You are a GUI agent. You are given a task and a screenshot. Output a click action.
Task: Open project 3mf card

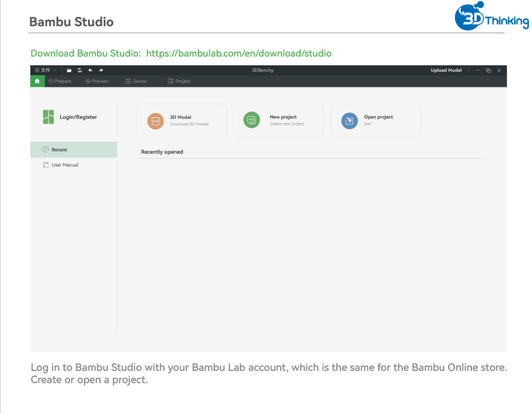[376, 120]
